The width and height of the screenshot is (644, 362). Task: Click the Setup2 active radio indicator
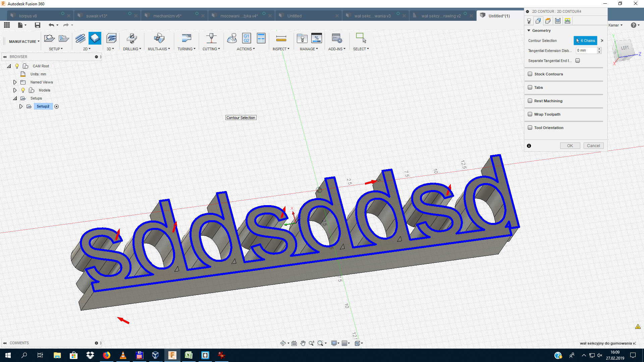click(57, 107)
